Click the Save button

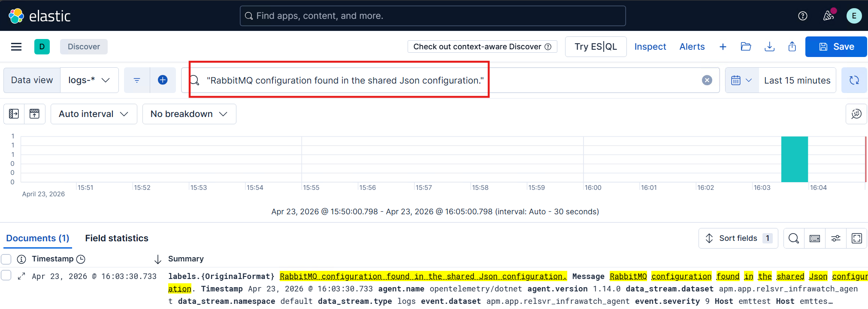click(836, 47)
